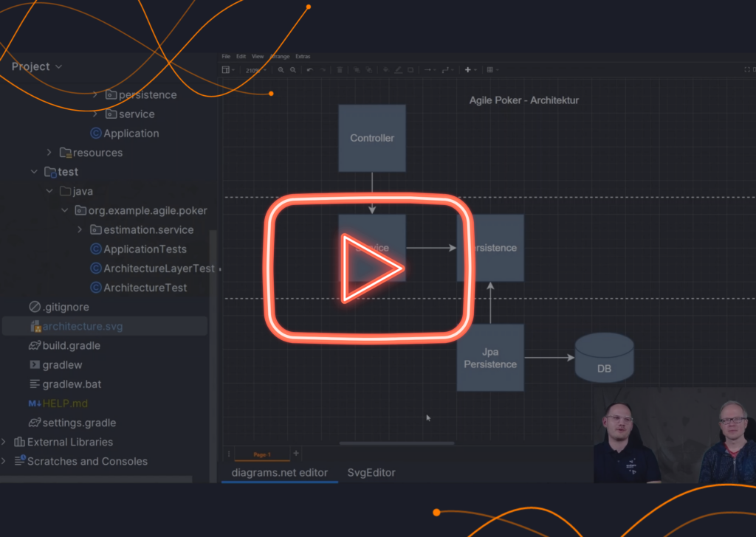This screenshot has height=537, width=756.
Task: Expand Scratches and Consoles node
Action: pyautogui.click(x=4, y=461)
